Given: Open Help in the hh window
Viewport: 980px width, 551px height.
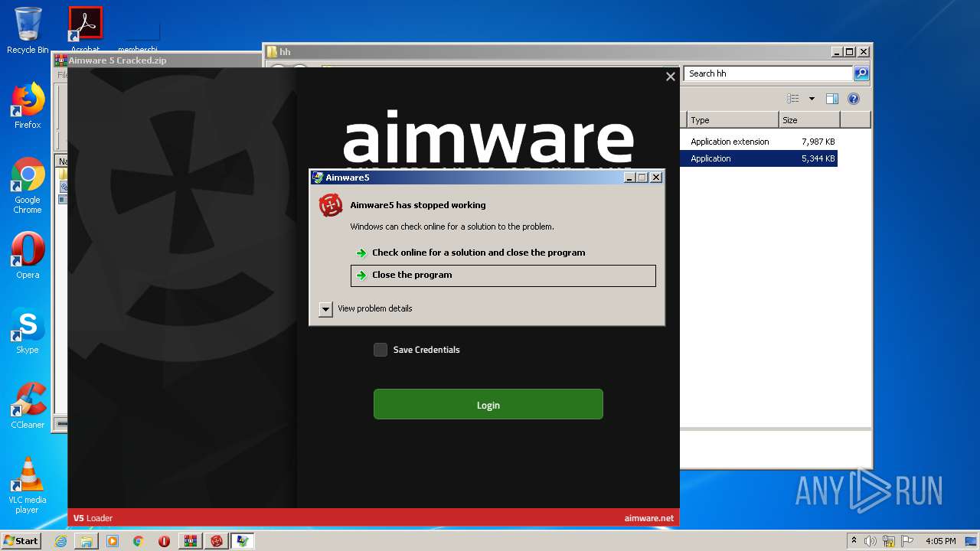Looking at the screenshot, I should click(854, 99).
